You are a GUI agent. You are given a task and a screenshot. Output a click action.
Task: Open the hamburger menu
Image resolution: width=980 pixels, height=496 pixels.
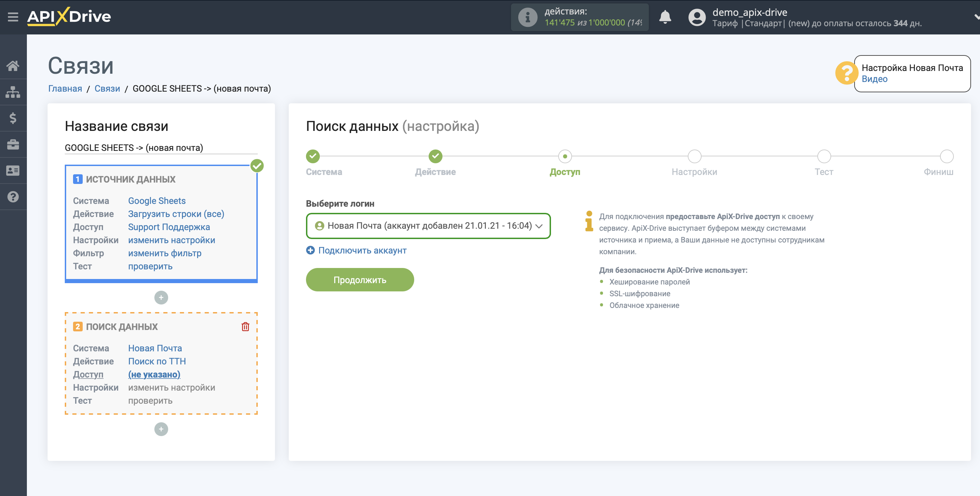coord(13,17)
